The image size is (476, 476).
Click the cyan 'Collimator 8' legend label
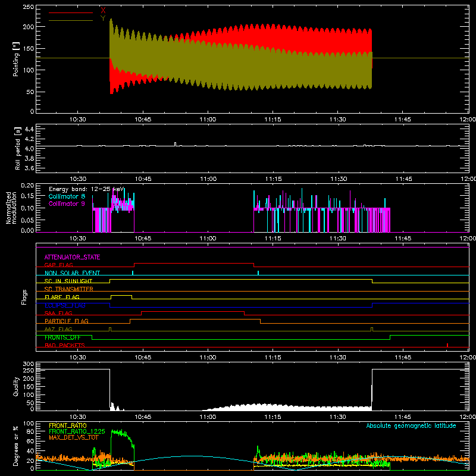[67, 196]
